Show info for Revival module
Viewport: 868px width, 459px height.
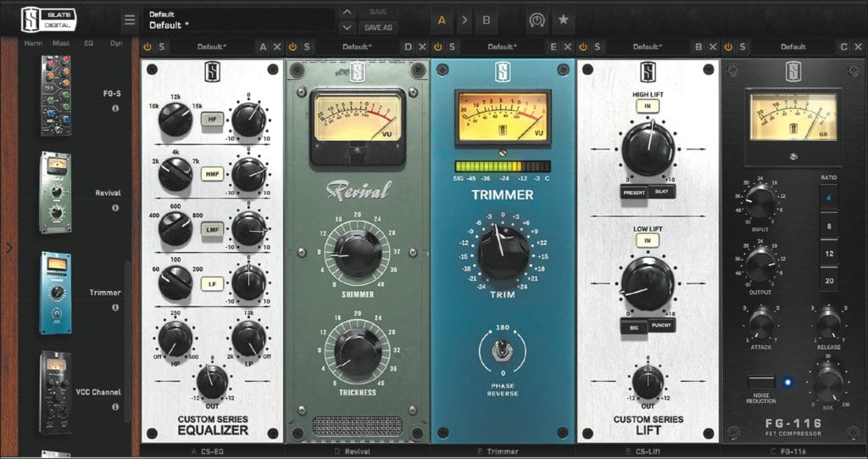(x=115, y=208)
